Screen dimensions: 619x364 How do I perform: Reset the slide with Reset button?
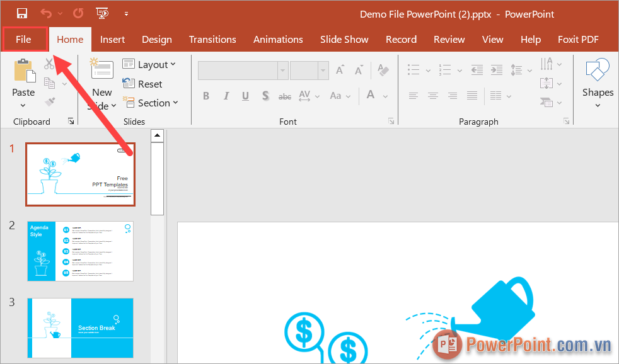point(142,84)
